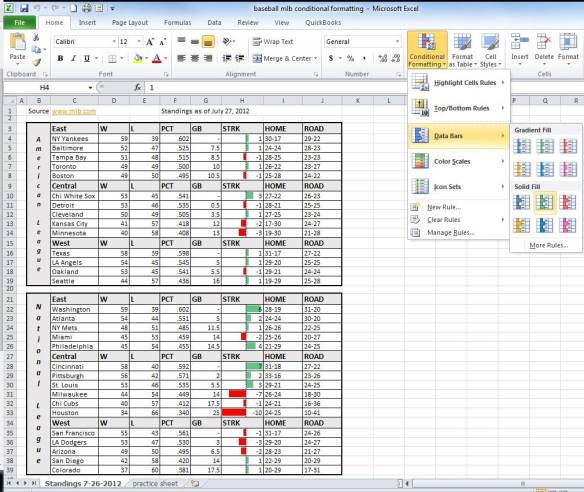Select the red Solid Fill data bar
The height and width of the screenshot is (492, 584).
click(x=568, y=203)
